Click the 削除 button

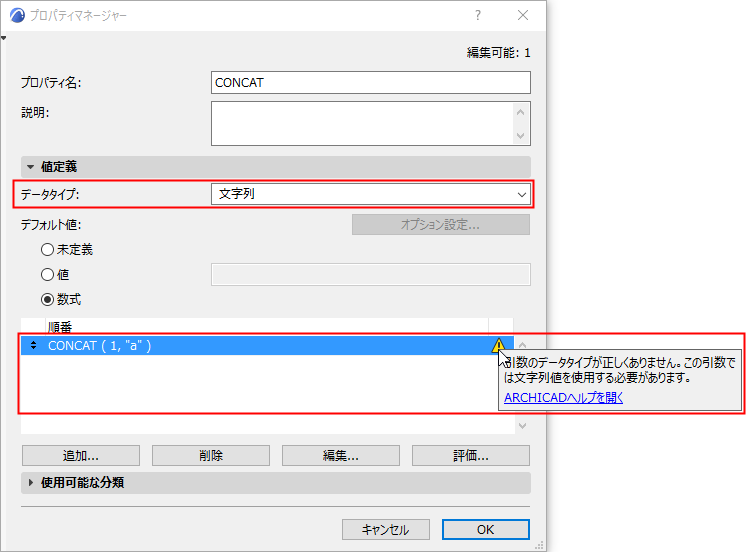pyautogui.click(x=211, y=455)
